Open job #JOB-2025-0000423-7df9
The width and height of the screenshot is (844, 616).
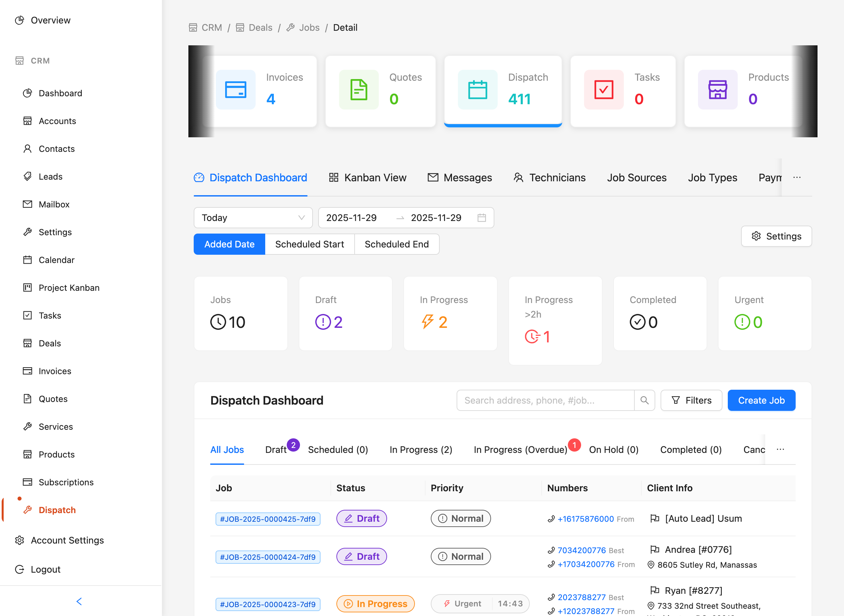(268, 604)
